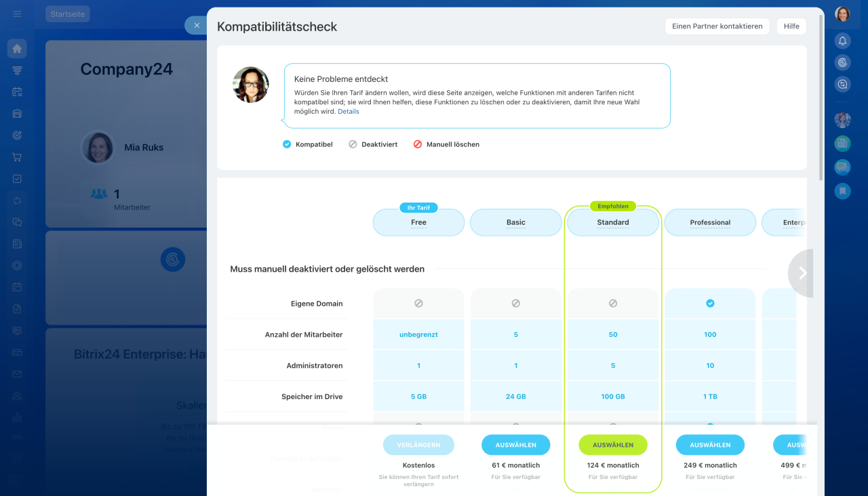Open the shopping cart icon in left sidebar
Viewport: 868px width, 496px height.
(17, 157)
